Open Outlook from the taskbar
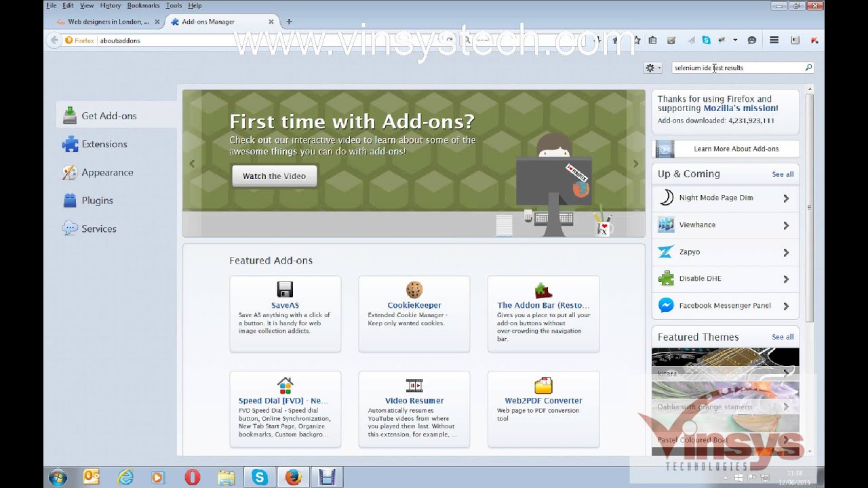Image resolution: width=868 pixels, height=488 pixels. pos(92,477)
